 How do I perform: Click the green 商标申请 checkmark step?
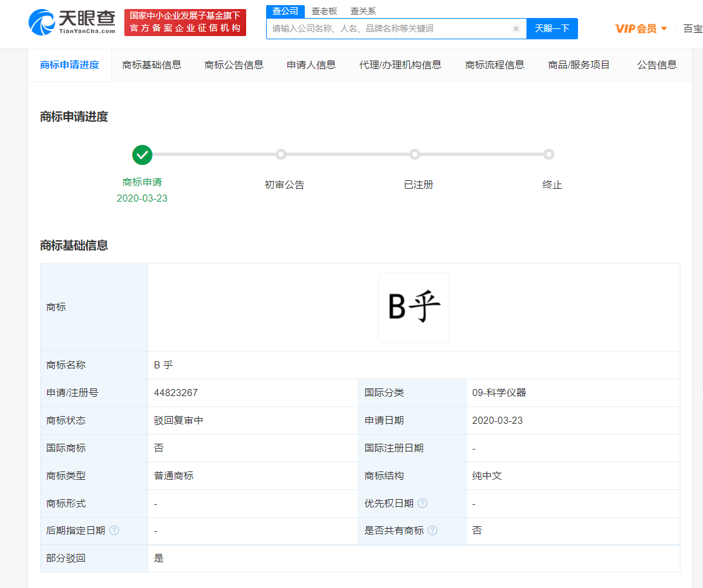coord(142,155)
